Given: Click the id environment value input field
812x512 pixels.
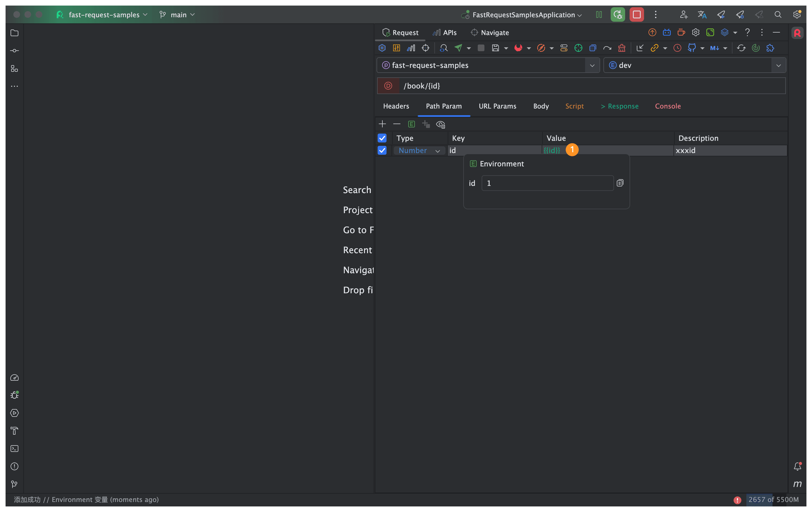Looking at the screenshot, I should point(547,183).
